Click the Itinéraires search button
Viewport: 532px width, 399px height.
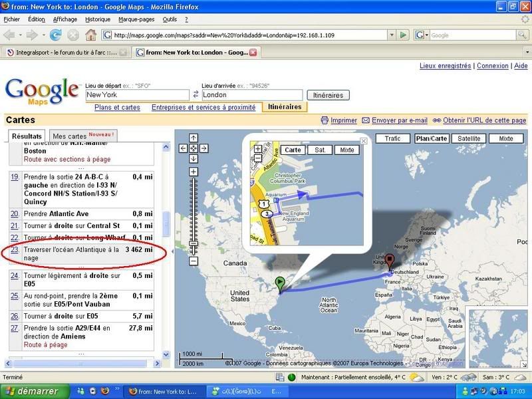tap(328, 95)
